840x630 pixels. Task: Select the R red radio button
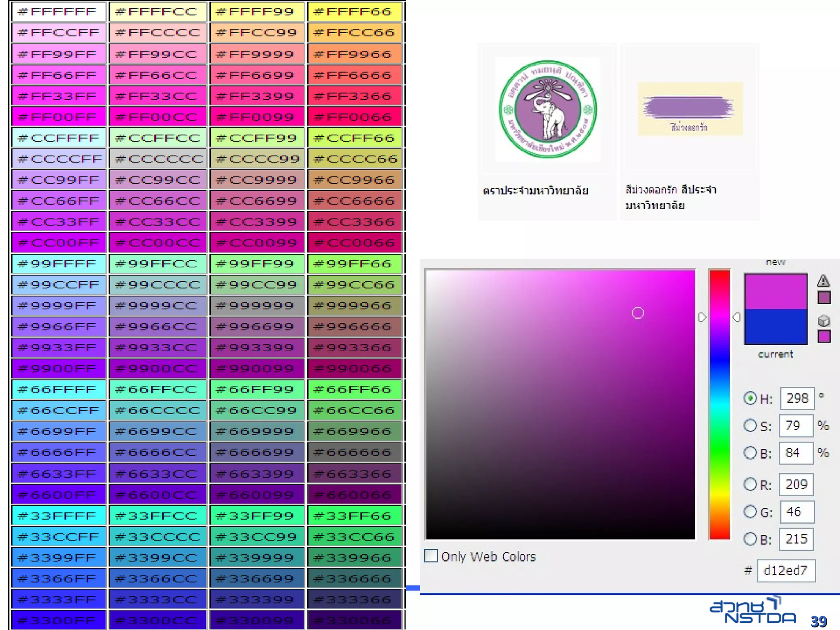click(x=750, y=484)
